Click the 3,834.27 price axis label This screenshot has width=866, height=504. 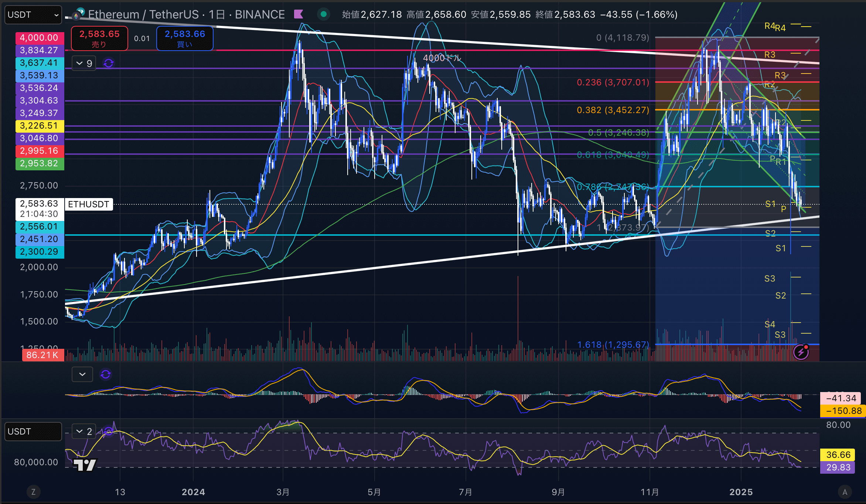point(40,50)
